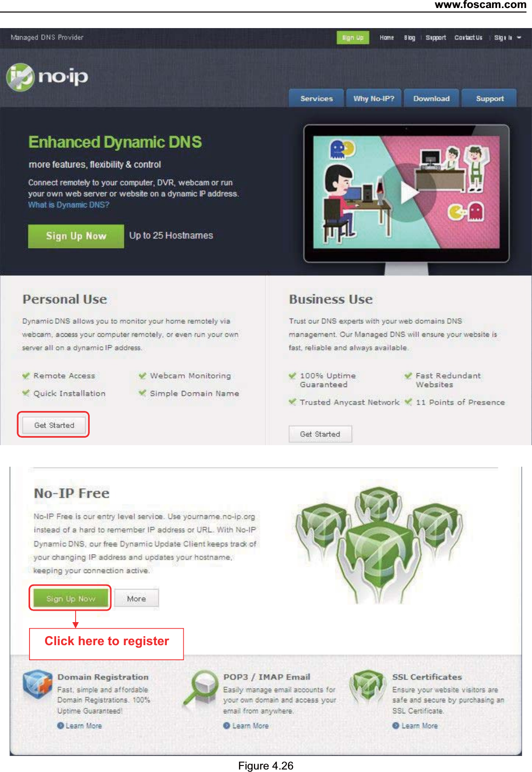This screenshot has height=772, width=532.
Task: Open the Why No-IP? tab
Action: (x=374, y=98)
